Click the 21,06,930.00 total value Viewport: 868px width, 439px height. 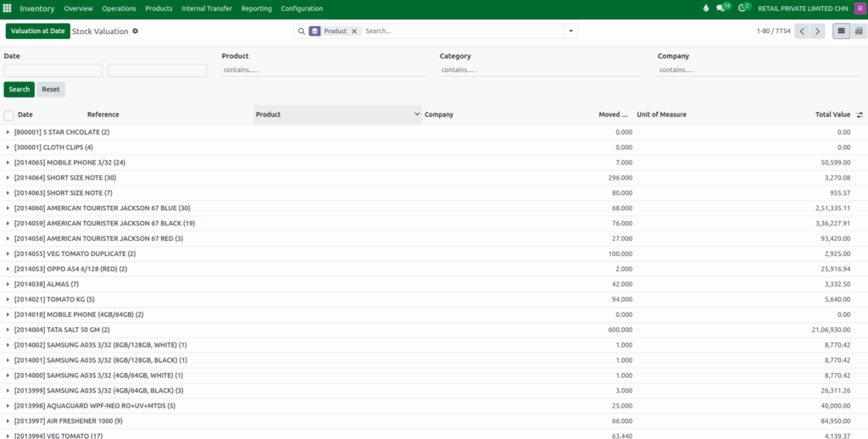pyautogui.click(x=831, y=330)
